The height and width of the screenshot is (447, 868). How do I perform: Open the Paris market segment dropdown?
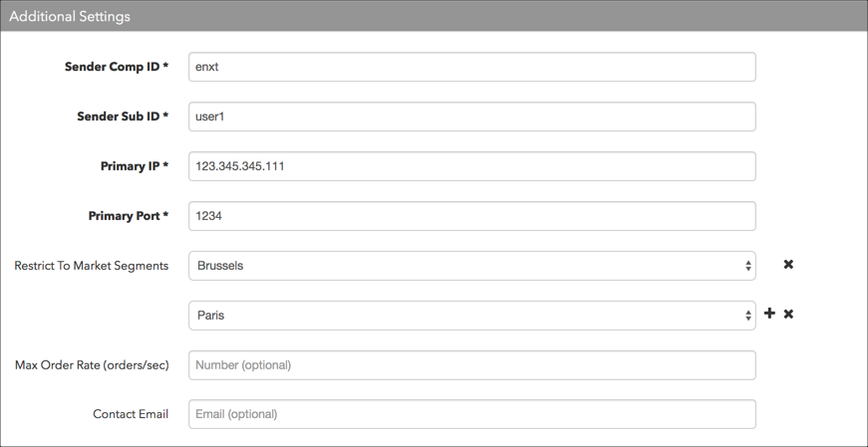[x=471, y=316]
